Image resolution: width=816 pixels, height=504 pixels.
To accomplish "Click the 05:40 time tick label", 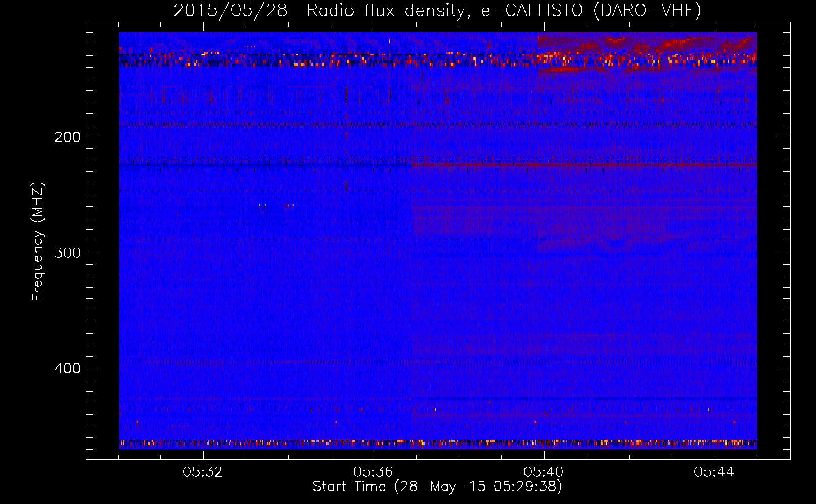I will 544,472.
